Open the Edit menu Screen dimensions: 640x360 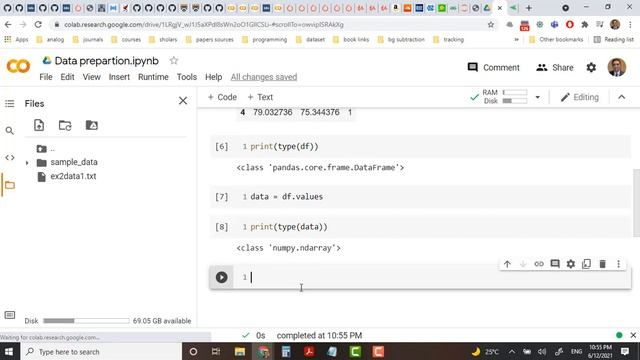click(67, 77)
